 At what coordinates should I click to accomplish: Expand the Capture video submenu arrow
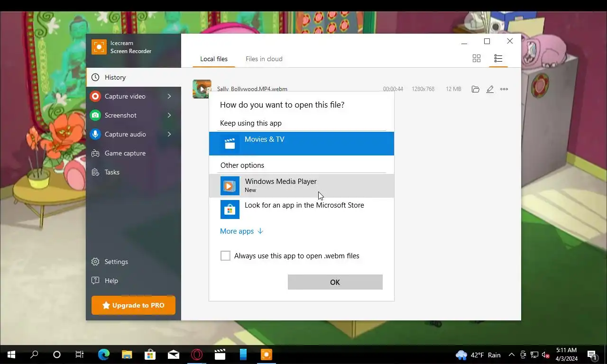169,96
